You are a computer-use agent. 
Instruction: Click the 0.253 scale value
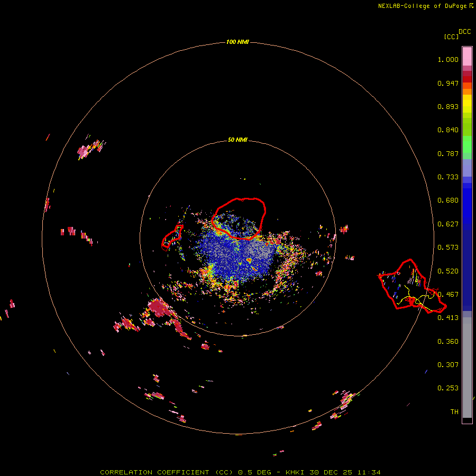click(x=448, y=388)
